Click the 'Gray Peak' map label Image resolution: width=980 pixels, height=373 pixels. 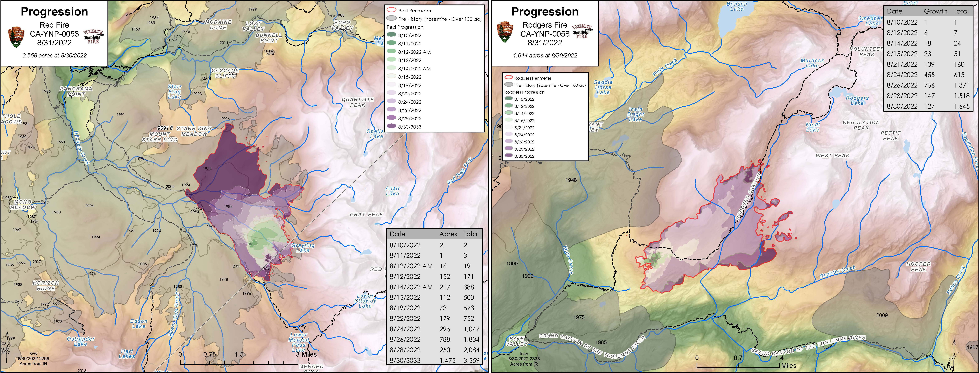coord(366,215)
